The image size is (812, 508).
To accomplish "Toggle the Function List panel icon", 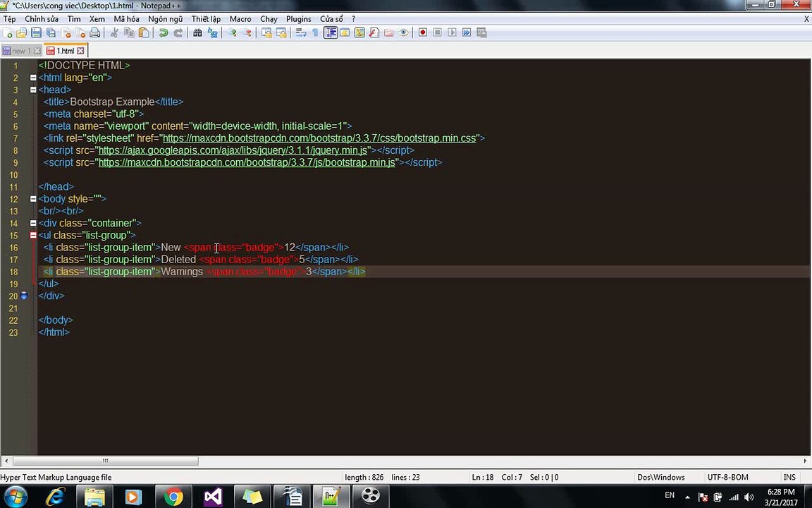I will (374, 32).
